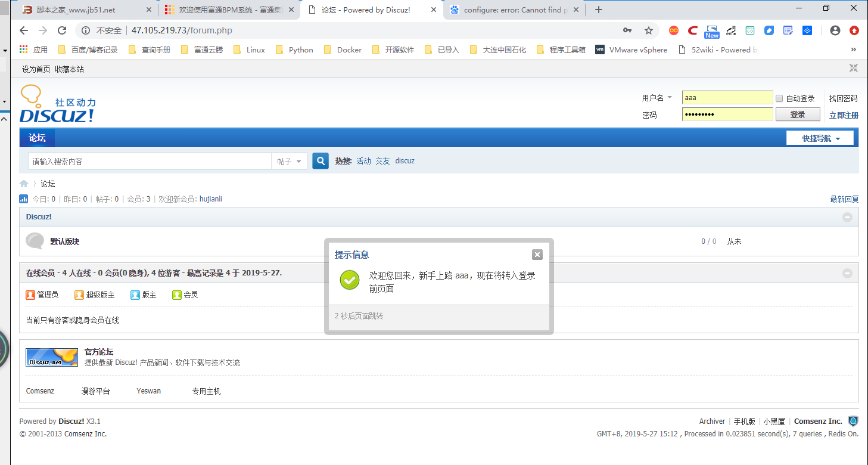Open the 用户名 login-type dropdown

click(x=658, y=98)
